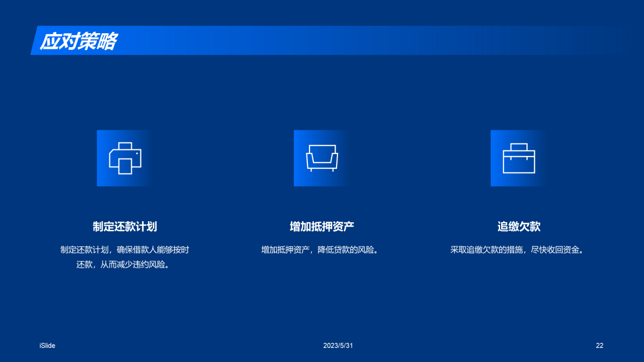Screen dimensions: 644x362
Task: Click the date 2023/5/31 in footer
Action: coord(338,346)
